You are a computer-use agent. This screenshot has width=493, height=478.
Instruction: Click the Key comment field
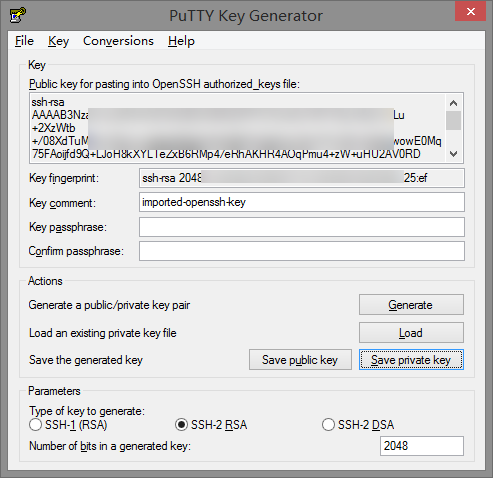click(302, 202)
